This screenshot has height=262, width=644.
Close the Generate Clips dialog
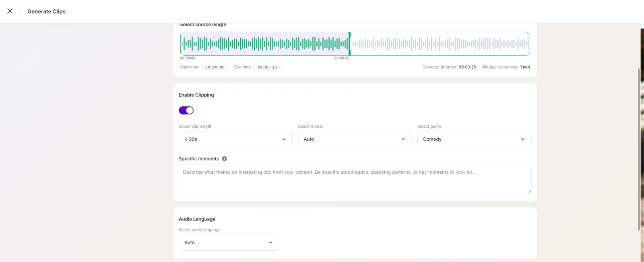pos(10,11)
